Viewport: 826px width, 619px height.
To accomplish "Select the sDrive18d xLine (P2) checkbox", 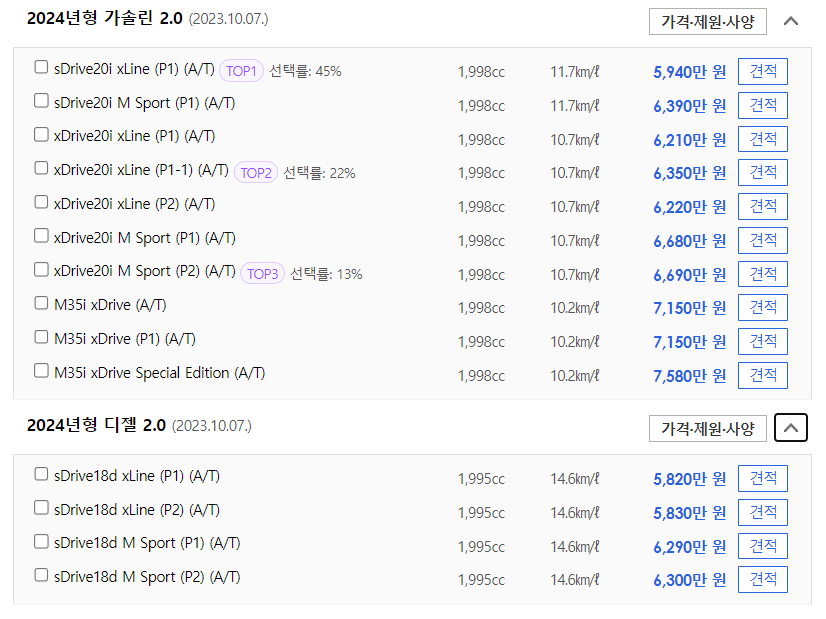I will pyautogui.click(x=41, y=508).
